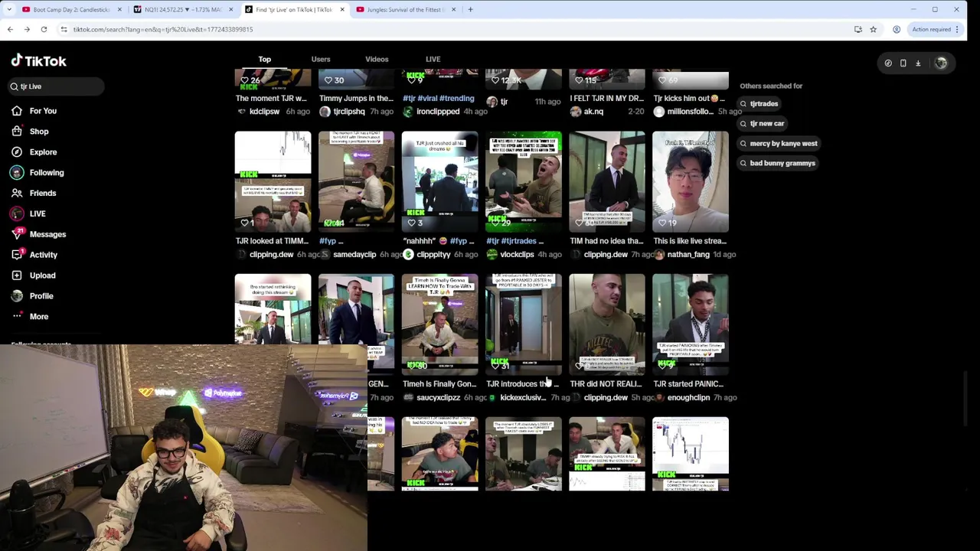
Task: Open '"nahhhh" #fyp' video thumbnail
Action: pyautogui.click(x=440, y=181)
